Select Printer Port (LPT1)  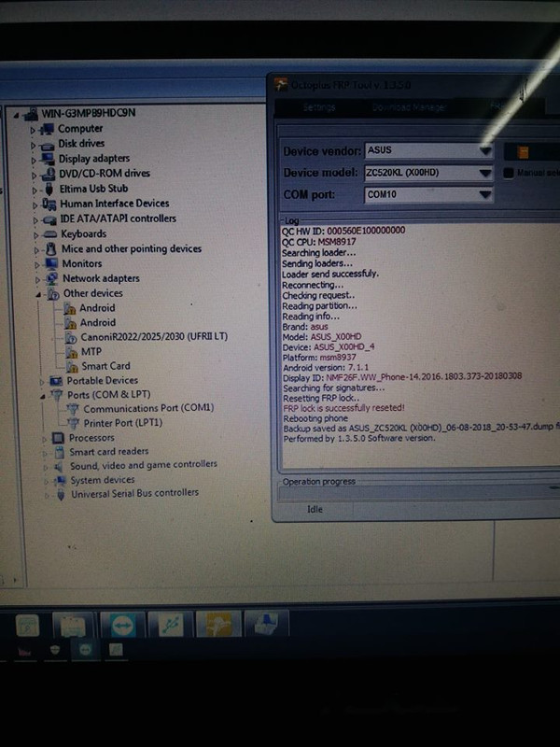coord(123,423)
